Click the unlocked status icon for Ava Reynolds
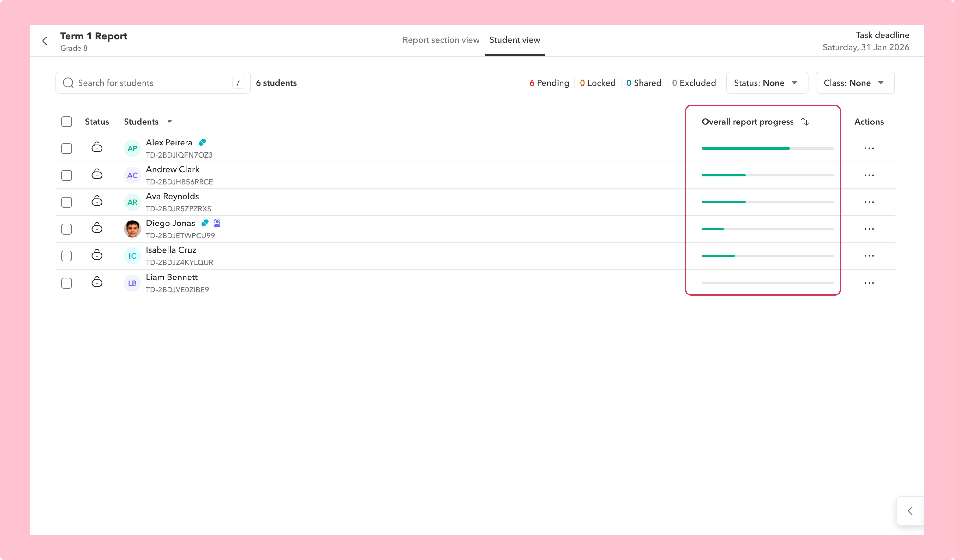954x560 pixels. [x=97, y=201]
